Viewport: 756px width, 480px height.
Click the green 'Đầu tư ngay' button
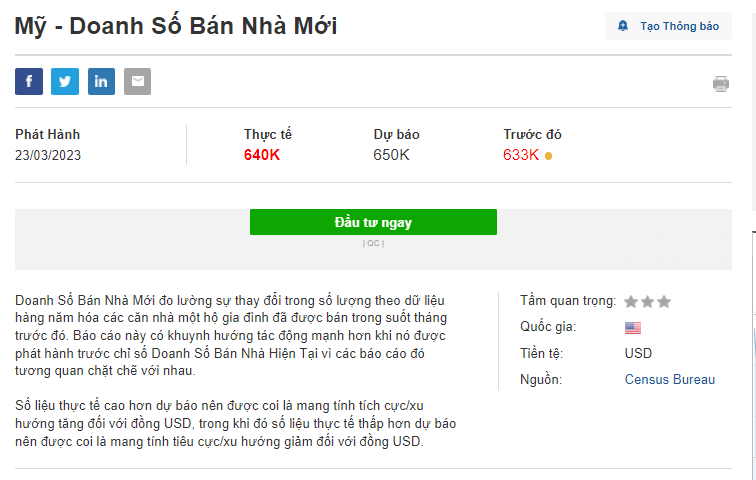click(x=373, y=222)
